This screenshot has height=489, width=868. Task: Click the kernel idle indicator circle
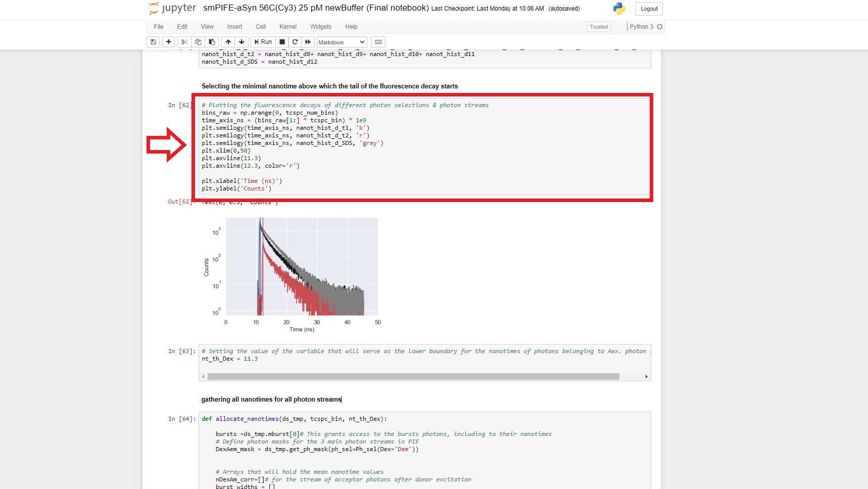tap(659, 27)
